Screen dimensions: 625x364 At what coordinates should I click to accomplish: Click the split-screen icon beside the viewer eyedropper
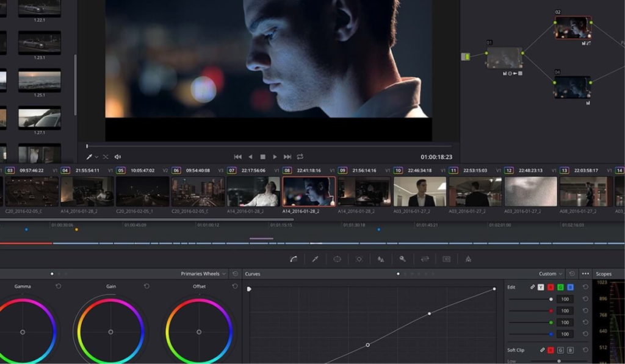click(106, 157)
